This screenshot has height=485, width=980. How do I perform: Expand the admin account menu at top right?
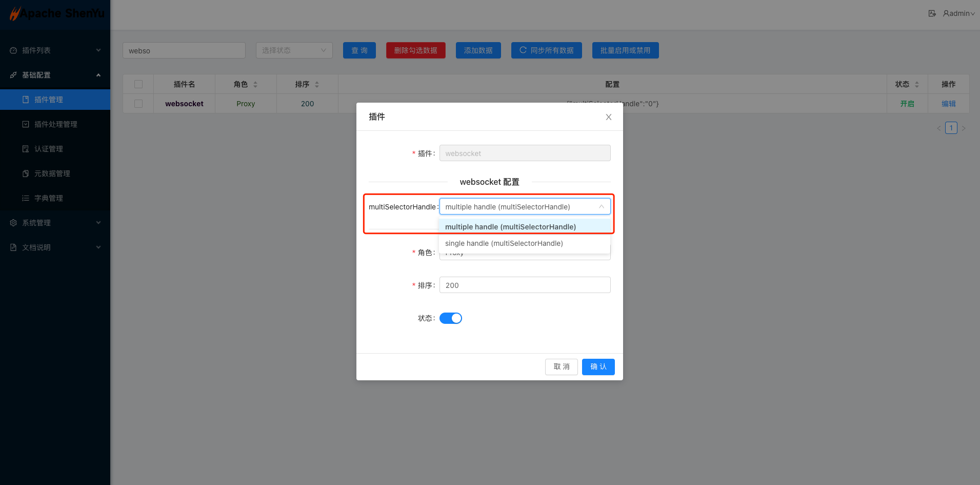tap(959, 13)
